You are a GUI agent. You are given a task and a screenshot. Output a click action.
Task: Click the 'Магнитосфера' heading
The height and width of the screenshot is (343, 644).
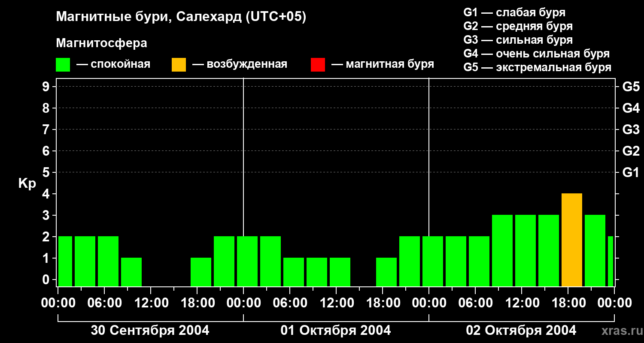coord(101,43)
